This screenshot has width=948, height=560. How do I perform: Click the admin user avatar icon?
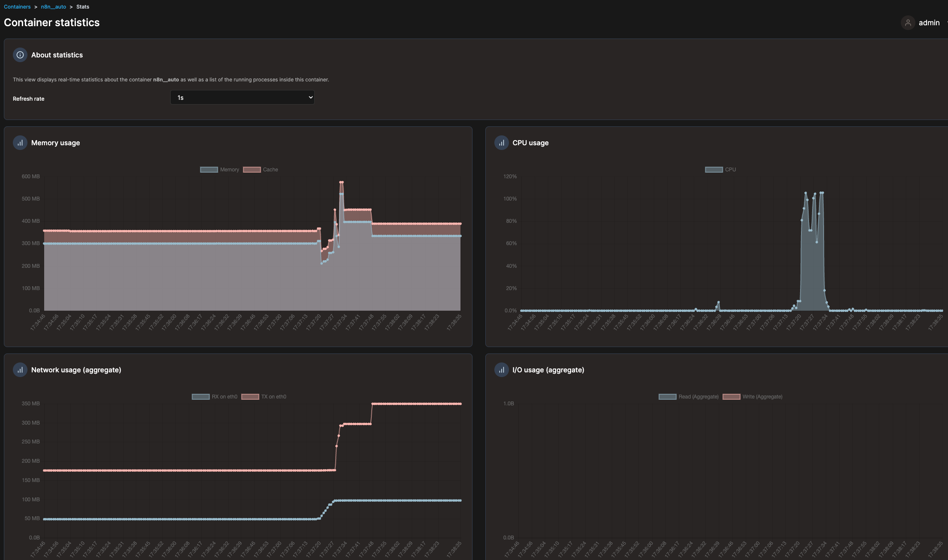pyautogui.click(x=908, y=23)
